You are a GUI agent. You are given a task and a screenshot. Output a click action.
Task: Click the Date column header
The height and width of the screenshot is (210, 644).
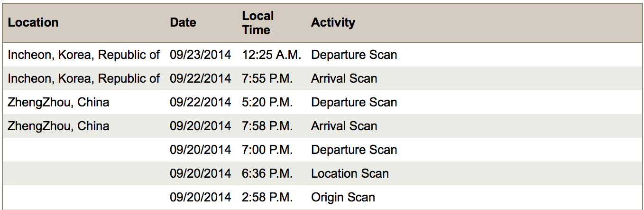[x=183, y=22]
